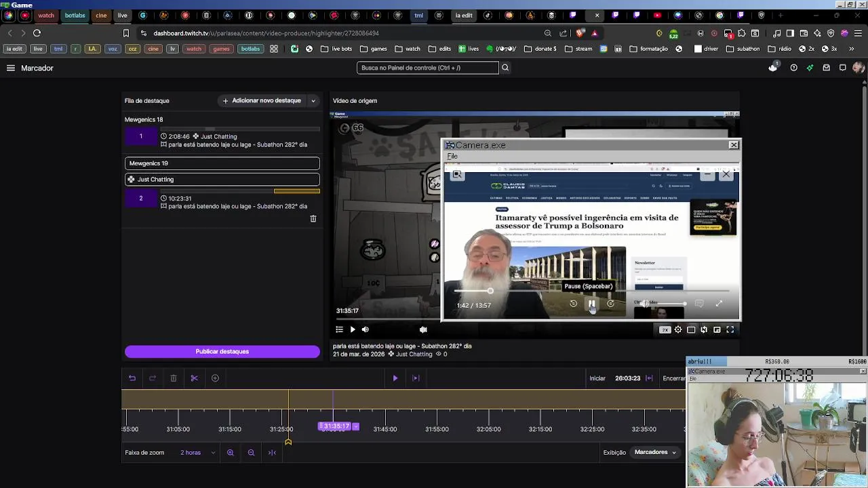Delete the selected segment with timeline trash
The width and height of the screenshot is (868, 488).
click(174, 378)
